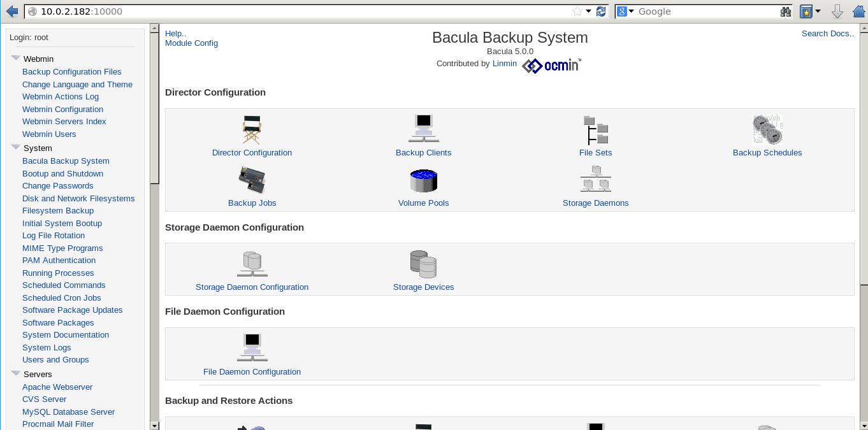This screenshot has width=868, height=430.
Task: Click the Google search engine icon
Action: point(622,11)
